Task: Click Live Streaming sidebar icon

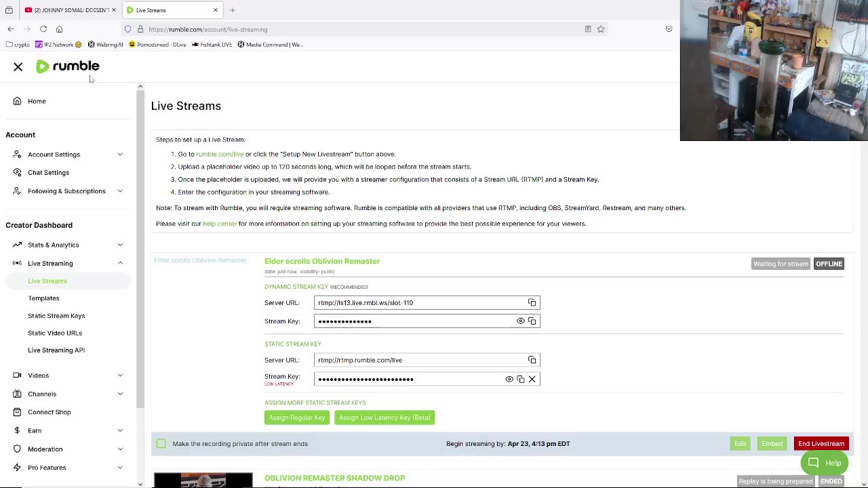Action: [x=17, y=263]
